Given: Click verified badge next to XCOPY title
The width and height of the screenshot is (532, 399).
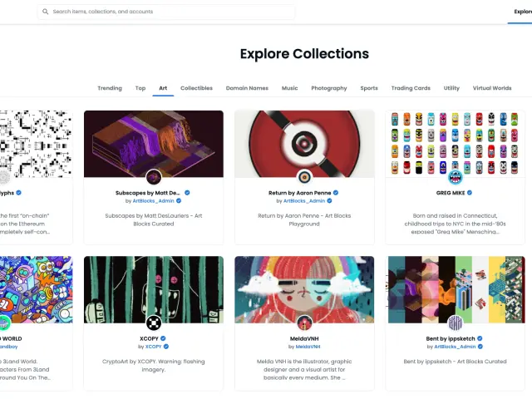Looking at the screenshot, I should [x=164, y=338].
